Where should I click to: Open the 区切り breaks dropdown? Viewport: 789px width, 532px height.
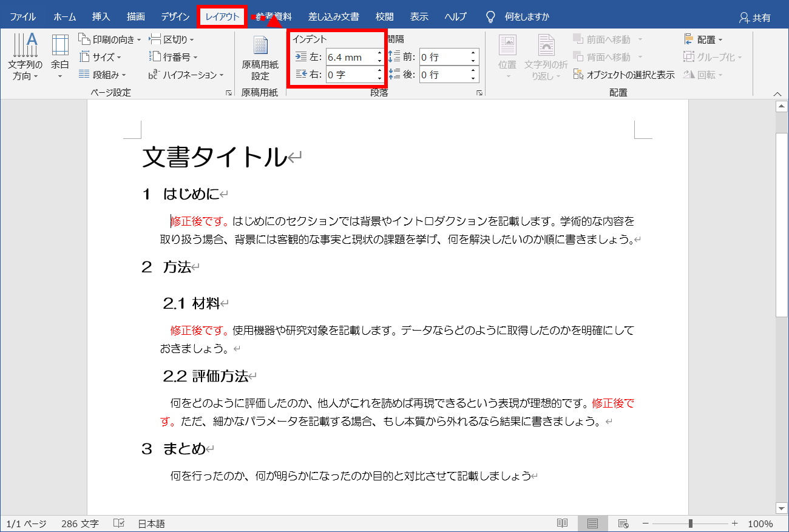coord(172,39)
